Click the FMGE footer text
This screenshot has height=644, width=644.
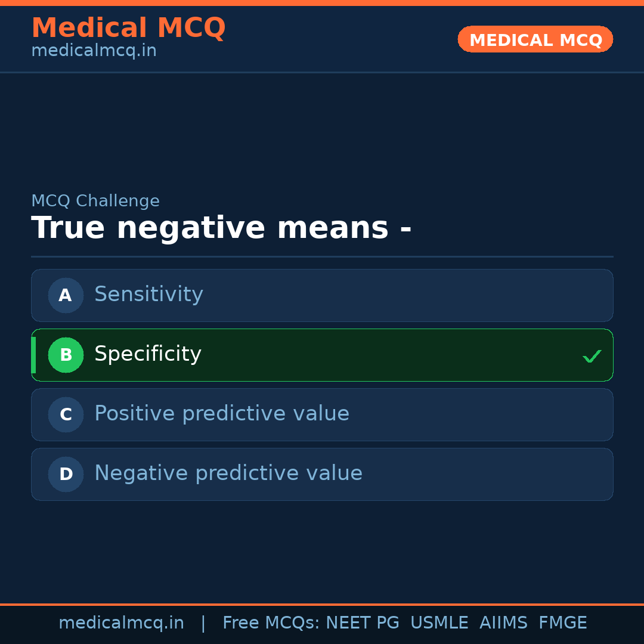tap(562, 623)
